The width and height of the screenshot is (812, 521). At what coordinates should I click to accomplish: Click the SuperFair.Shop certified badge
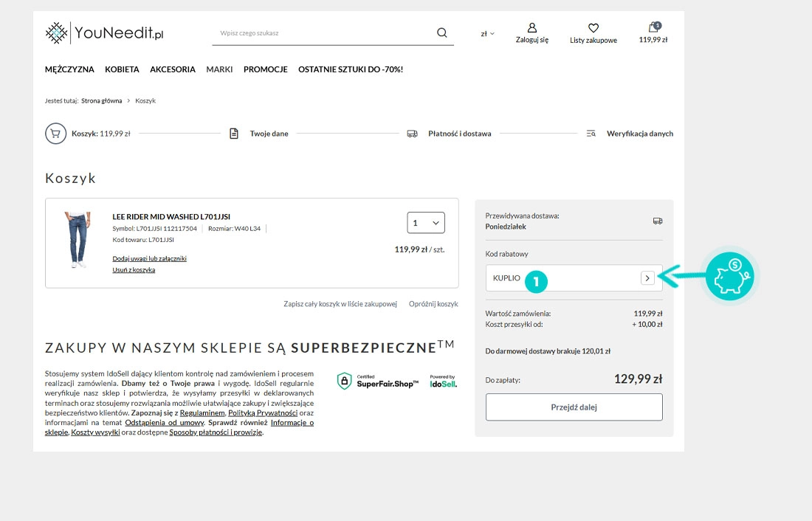[378, 381]
